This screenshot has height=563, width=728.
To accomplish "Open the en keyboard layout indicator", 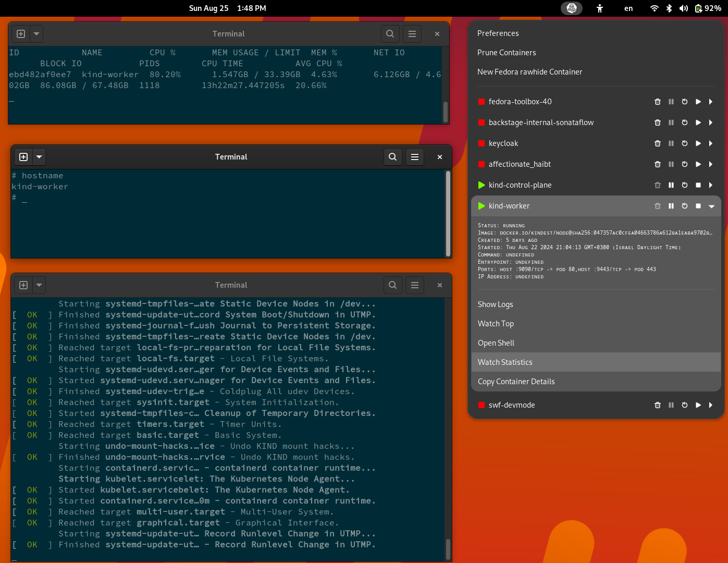I will tap(628, 8).
